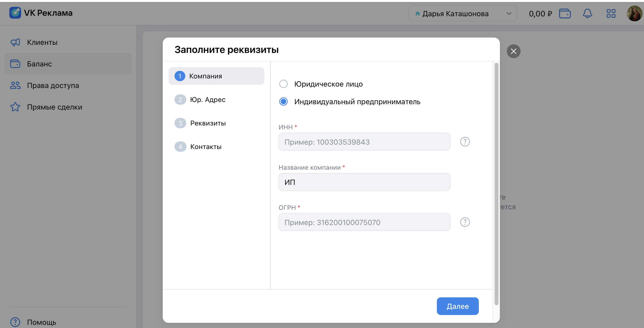Image resolution: width=644 pixels, height=328 pixels.
Task: Click the Клиенты megaphone icon
Action: (15, 42)
